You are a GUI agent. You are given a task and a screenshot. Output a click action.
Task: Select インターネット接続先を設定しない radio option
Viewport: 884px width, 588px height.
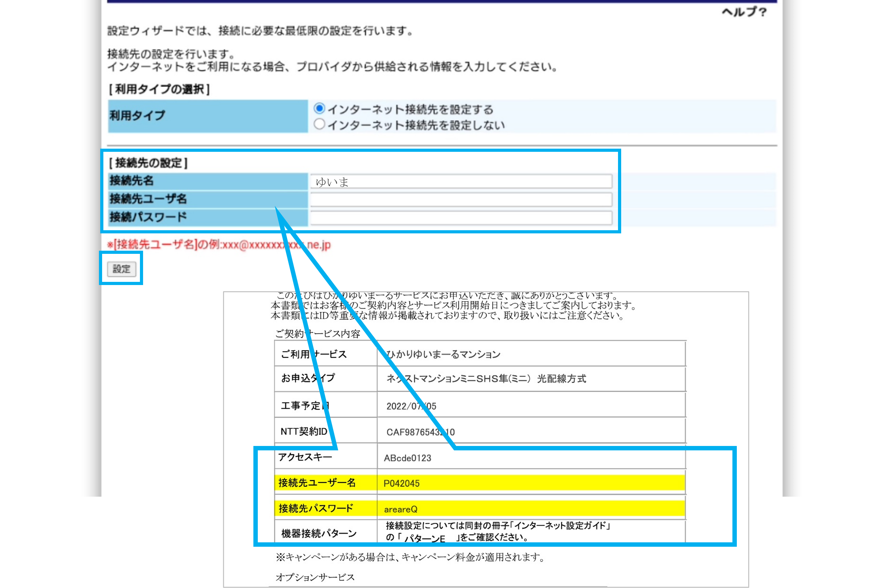(319, 124)
